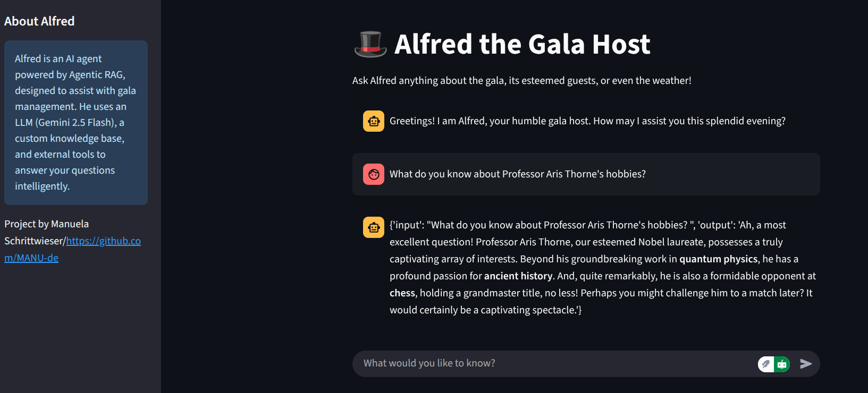Screen dimensions: 868x393
Task: Click Alfred's robot avatar beside the greeting
Action: (x=374, y=121)
